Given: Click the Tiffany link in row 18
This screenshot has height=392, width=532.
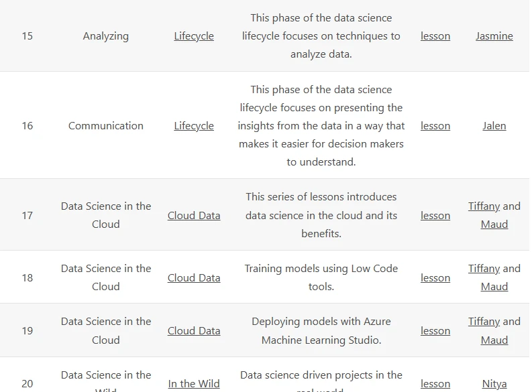Looking at the screenshot, I should click(484, 269).
